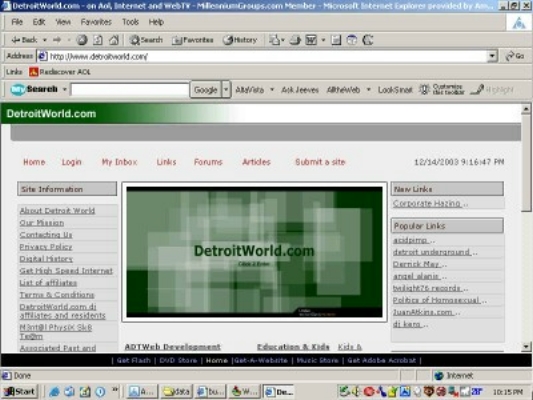Open the Edit button dropdown arrow
The image size is (533, 400).
pyautogui.click(x=323, y=40)
